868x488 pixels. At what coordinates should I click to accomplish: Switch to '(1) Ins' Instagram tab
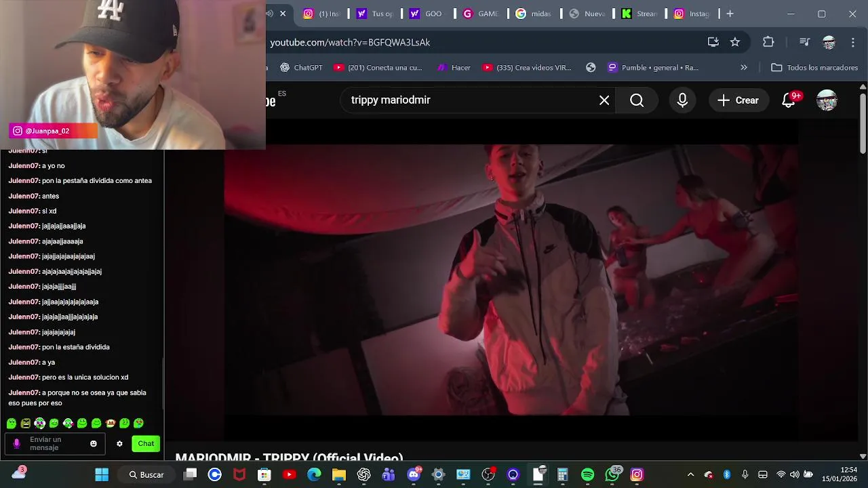click(321, 14)
